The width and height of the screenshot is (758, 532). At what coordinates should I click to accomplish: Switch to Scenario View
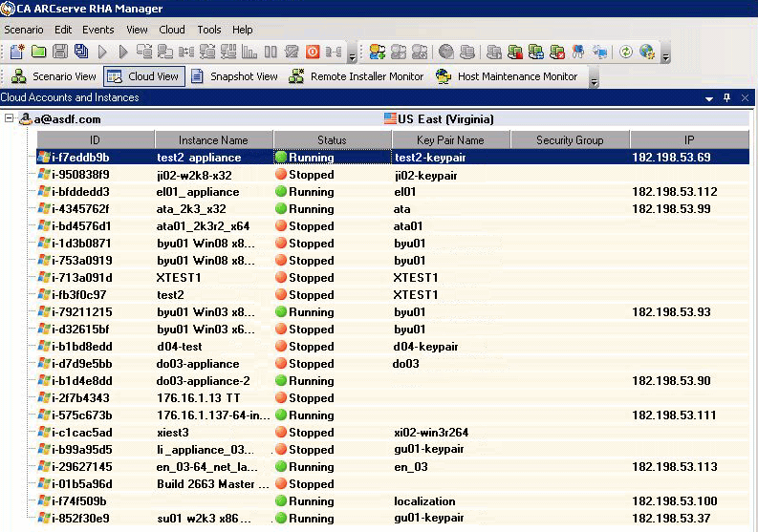54,76
